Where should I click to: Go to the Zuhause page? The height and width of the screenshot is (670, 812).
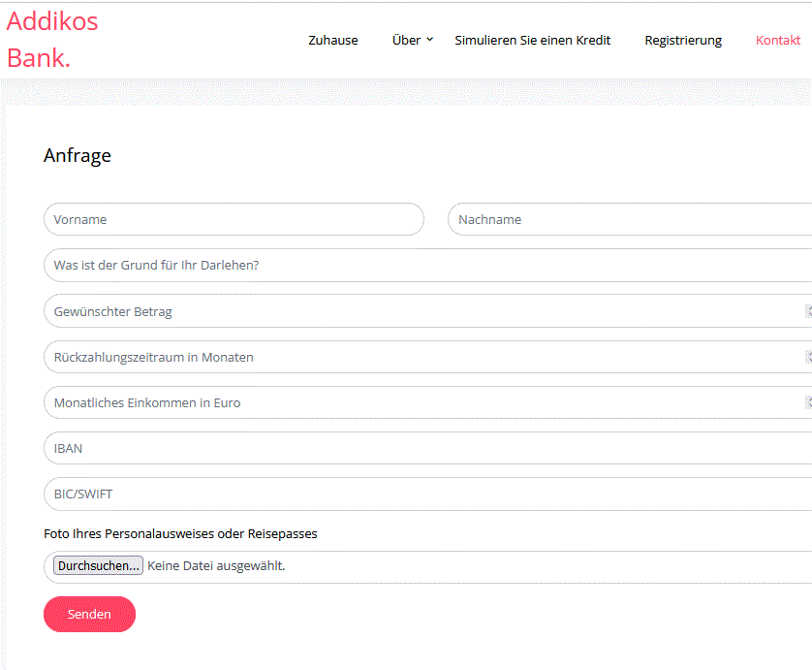pos(333,41)
